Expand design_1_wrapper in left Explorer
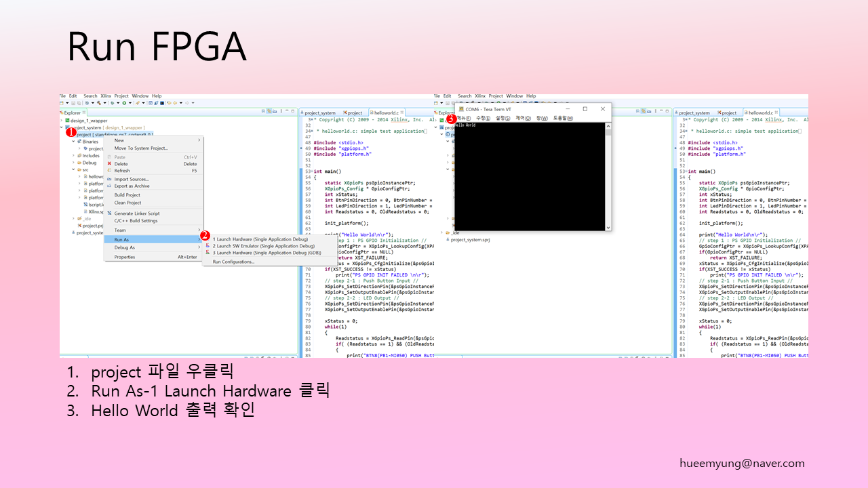This screenshot has width=868, height=488. (x=63, y=120)
